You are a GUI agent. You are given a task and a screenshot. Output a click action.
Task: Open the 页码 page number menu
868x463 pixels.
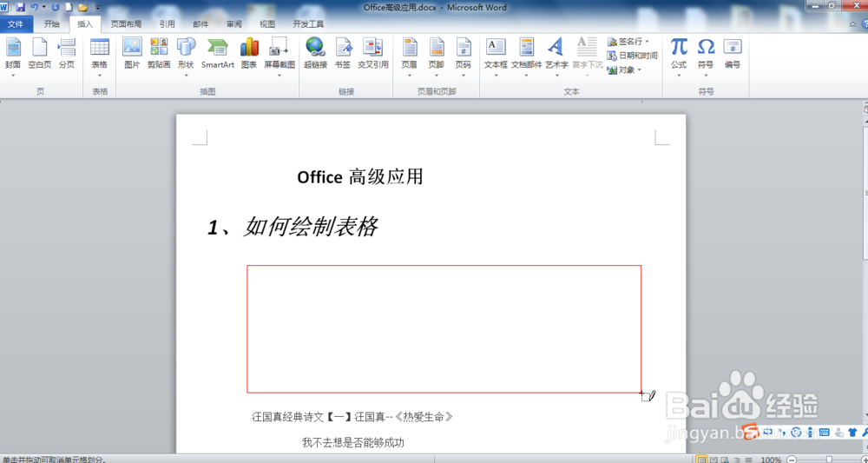464,57
